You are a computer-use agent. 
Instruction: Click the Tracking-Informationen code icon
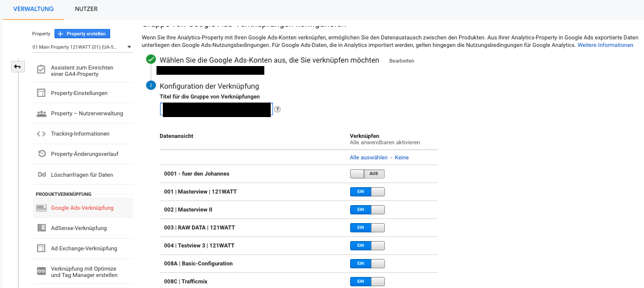41,134
